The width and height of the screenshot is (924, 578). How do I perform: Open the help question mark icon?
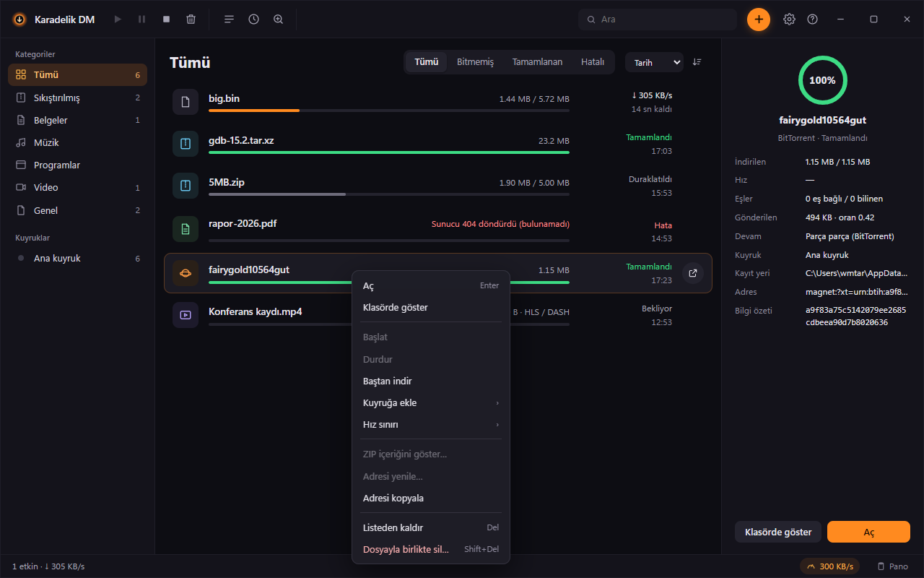tap(813, 20)
